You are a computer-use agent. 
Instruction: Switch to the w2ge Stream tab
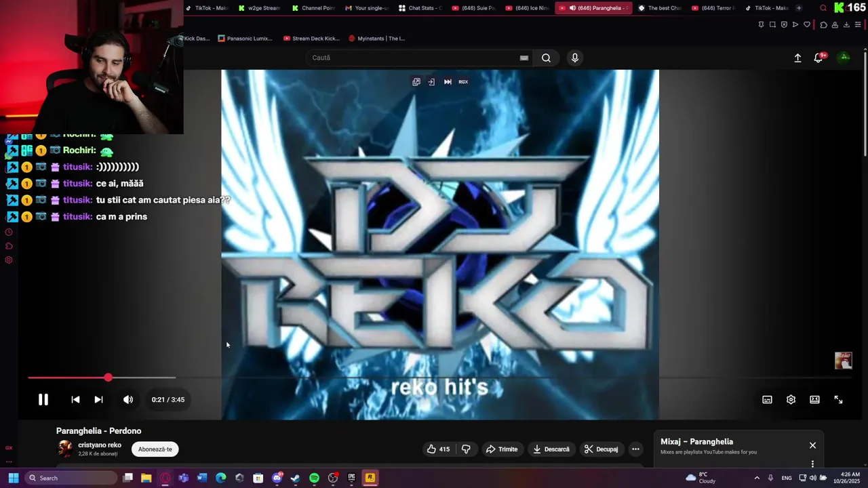pyautogui.click(x=259, y=8)
